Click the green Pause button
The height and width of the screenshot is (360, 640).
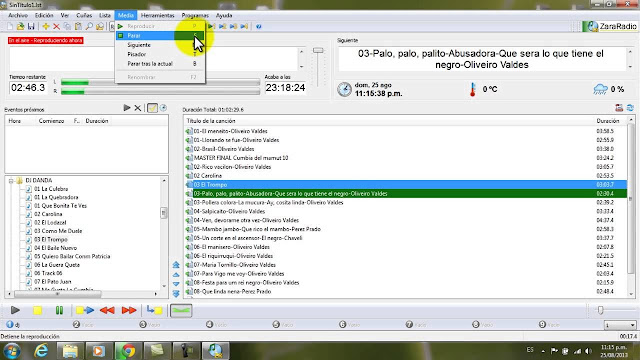coord(59,311)
